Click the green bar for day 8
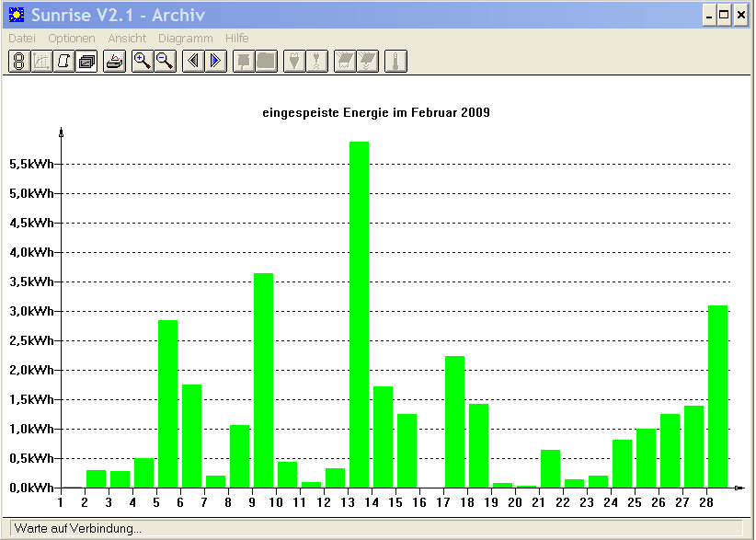This screenshot has height=540, width=756. [240, 456]
